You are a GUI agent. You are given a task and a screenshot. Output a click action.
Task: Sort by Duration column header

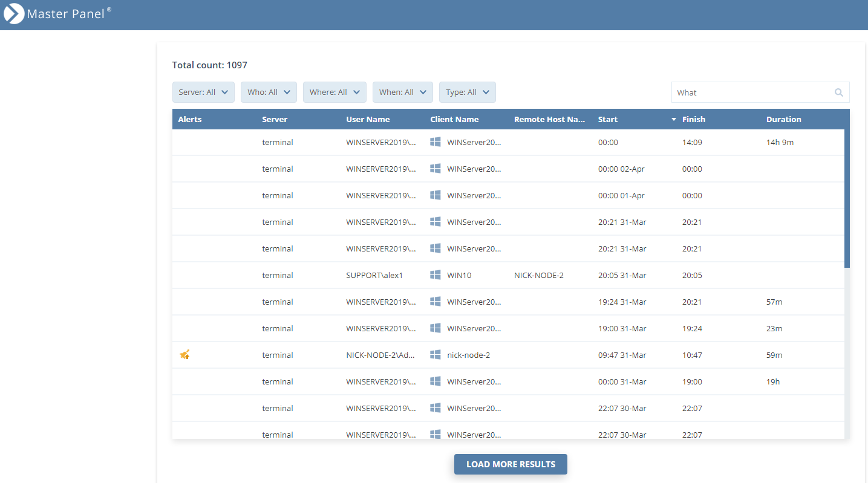click(x=783, y=120)
